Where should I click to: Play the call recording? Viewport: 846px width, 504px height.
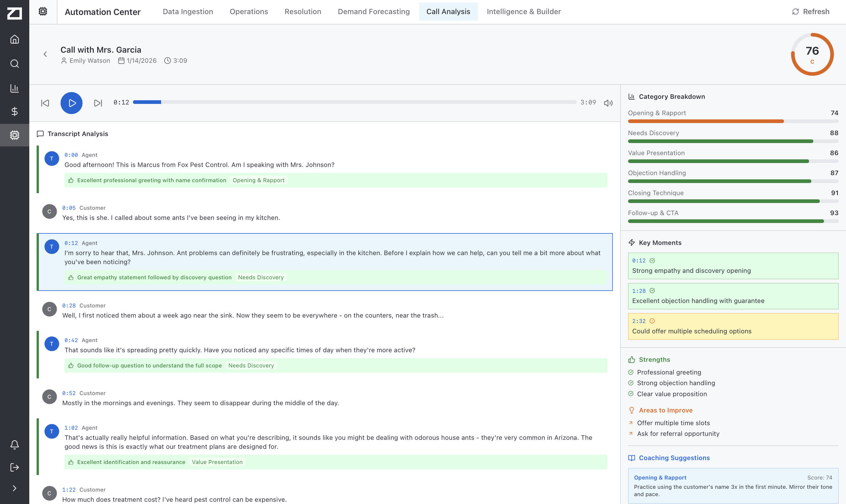tap(71, 103)
